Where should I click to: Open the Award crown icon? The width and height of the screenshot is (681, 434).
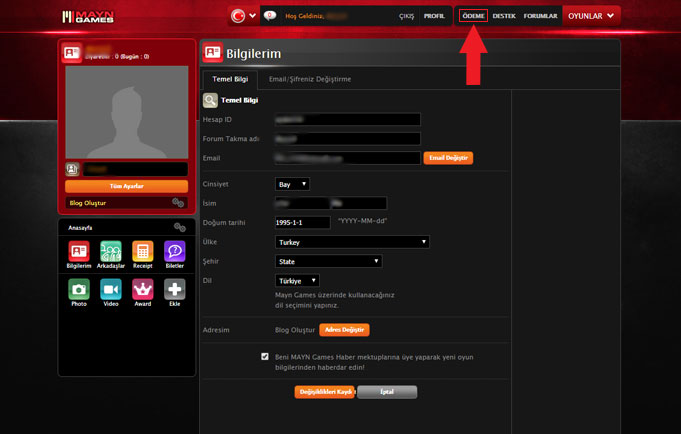142,289
